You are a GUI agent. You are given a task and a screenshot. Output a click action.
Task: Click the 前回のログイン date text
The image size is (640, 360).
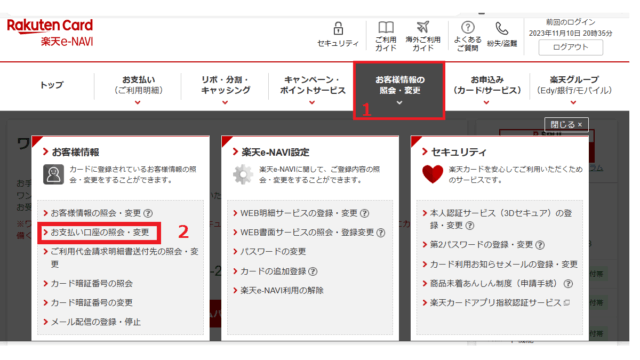(x=571, y=28)
